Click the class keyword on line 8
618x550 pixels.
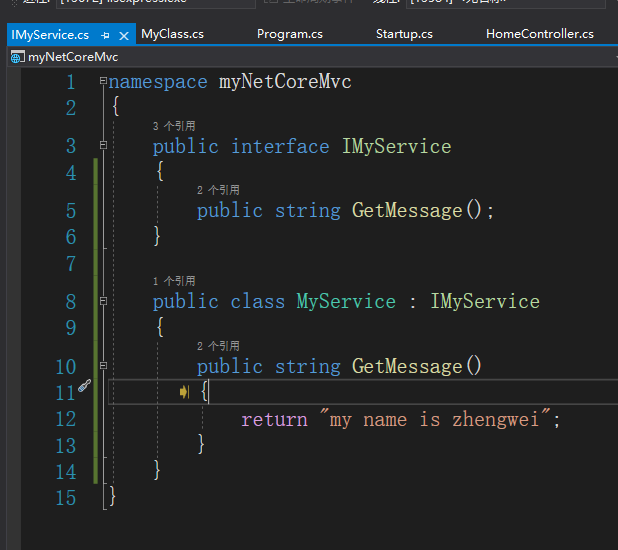pos(257,302)
